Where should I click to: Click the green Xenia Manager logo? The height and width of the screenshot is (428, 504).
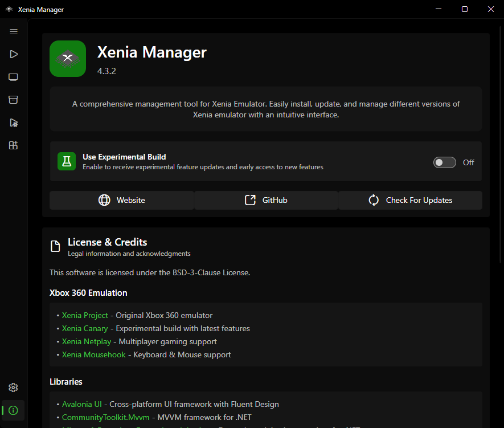pyautogui.click(x=68, y=59)
